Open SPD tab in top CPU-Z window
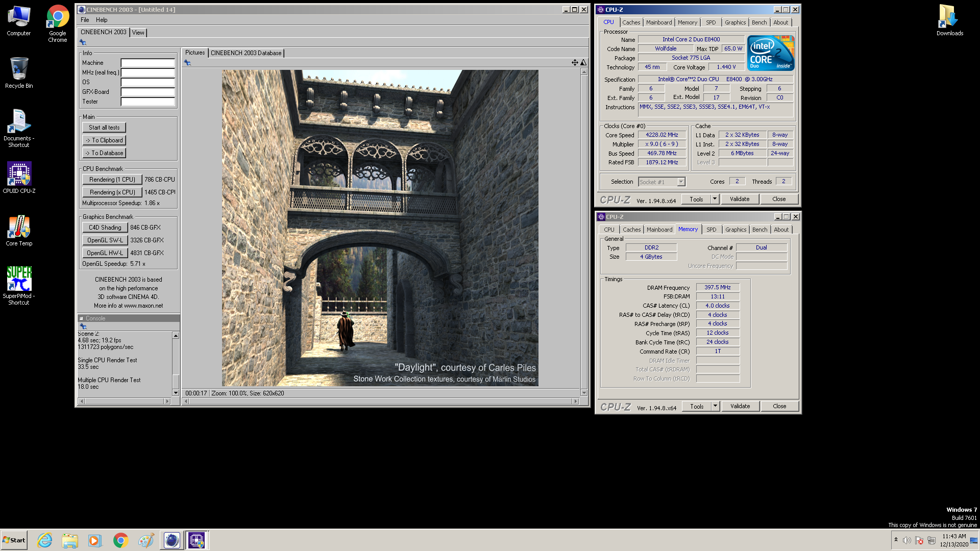Viewport: 980px width, 551px height. pos(711,22)
